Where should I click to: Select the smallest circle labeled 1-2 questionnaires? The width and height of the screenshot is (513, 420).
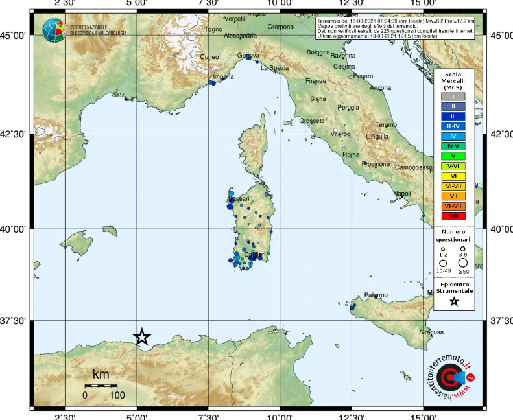[444, 248]
